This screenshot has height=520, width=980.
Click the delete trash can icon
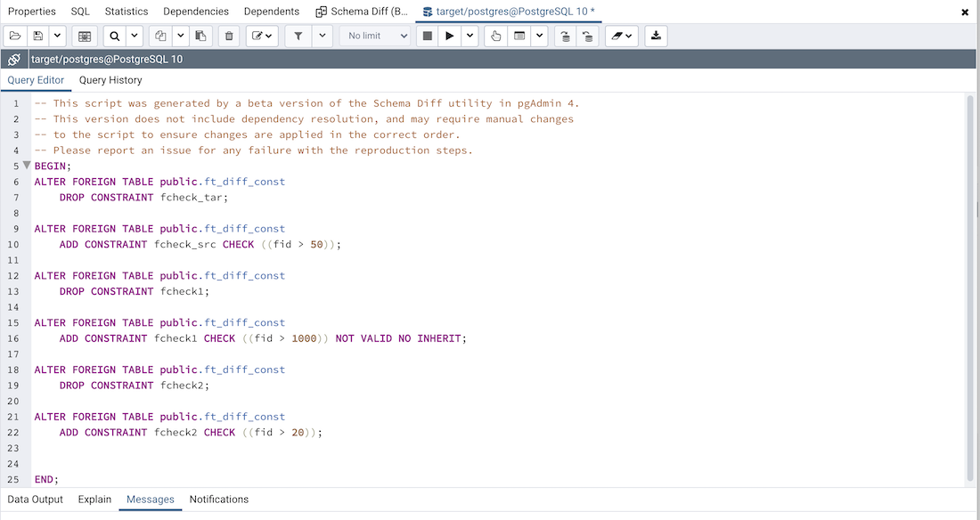pyautogui.click(x=229, y=37)
